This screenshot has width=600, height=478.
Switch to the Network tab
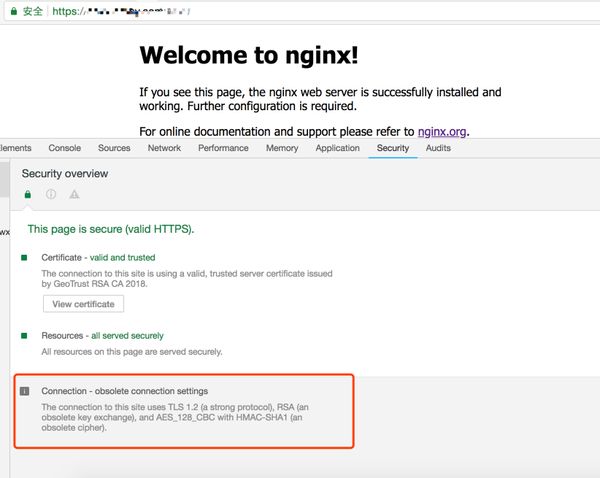[x=164, y=148]
